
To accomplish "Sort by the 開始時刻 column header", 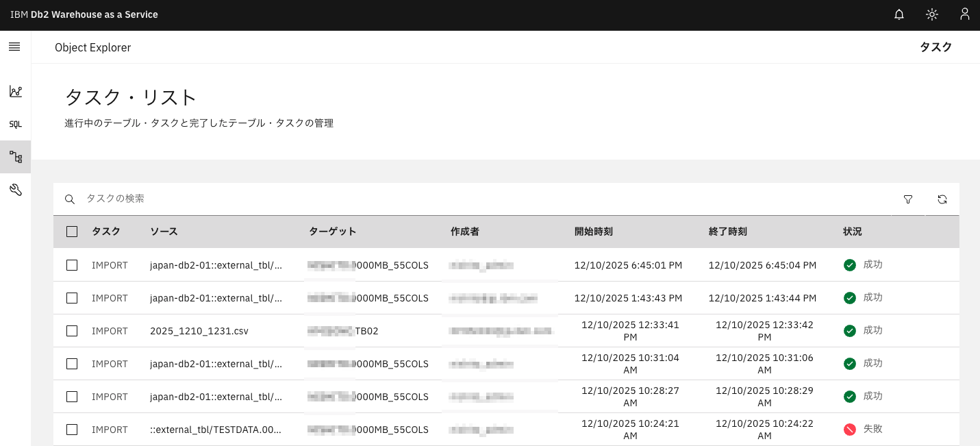I will coord(593,232).
